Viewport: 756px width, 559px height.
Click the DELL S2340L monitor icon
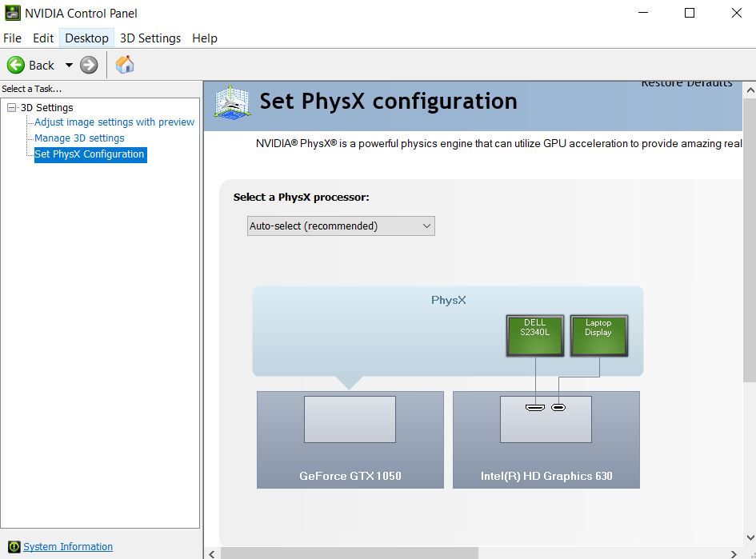click(x=535, y=334)
